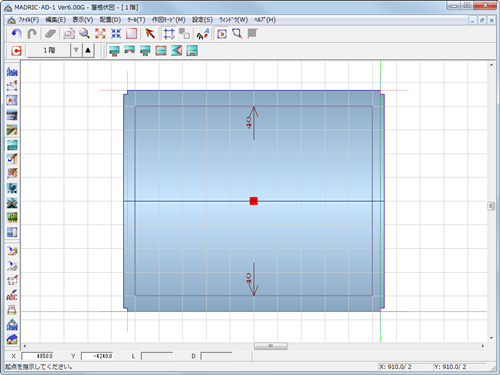The image size is (500, 375).
Task: Select the framed flat roof icon
Action: [161, 51]
